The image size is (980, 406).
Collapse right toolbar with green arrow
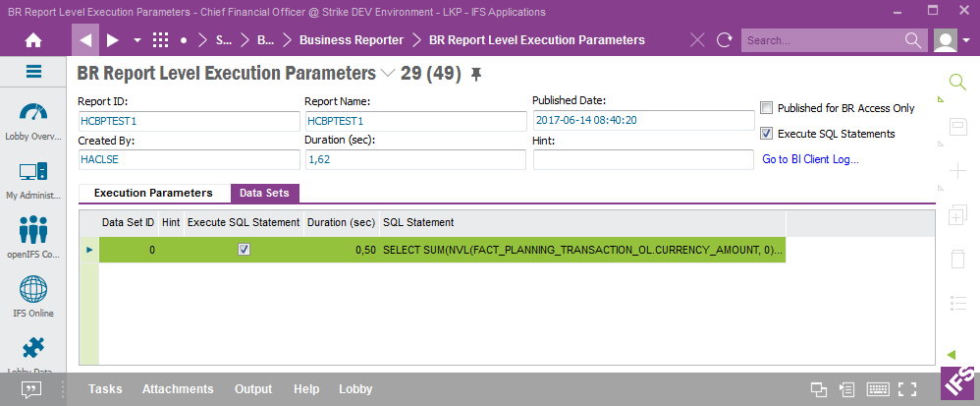point(952,355)
